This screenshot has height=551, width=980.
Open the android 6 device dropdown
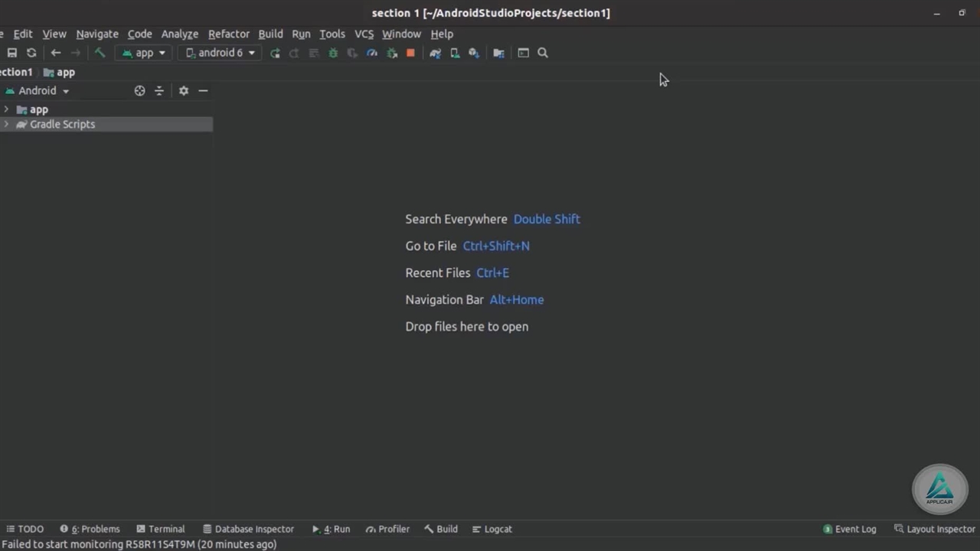220,53
